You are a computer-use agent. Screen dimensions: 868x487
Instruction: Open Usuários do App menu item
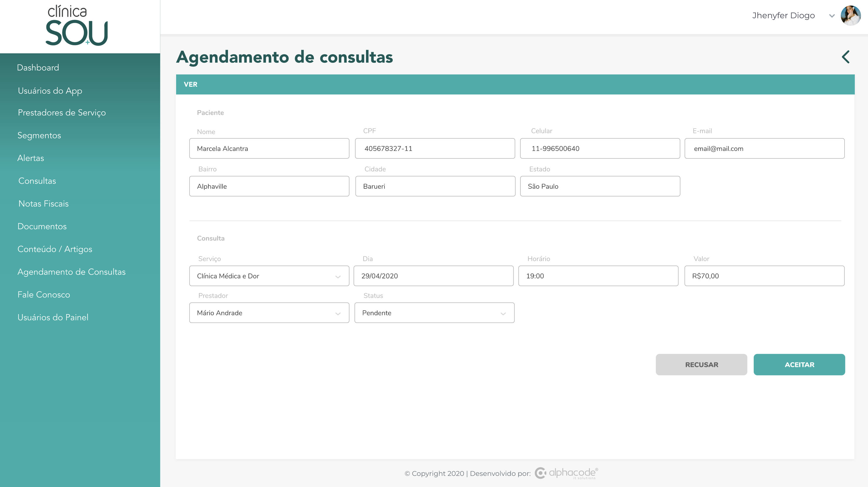[50, 91]
